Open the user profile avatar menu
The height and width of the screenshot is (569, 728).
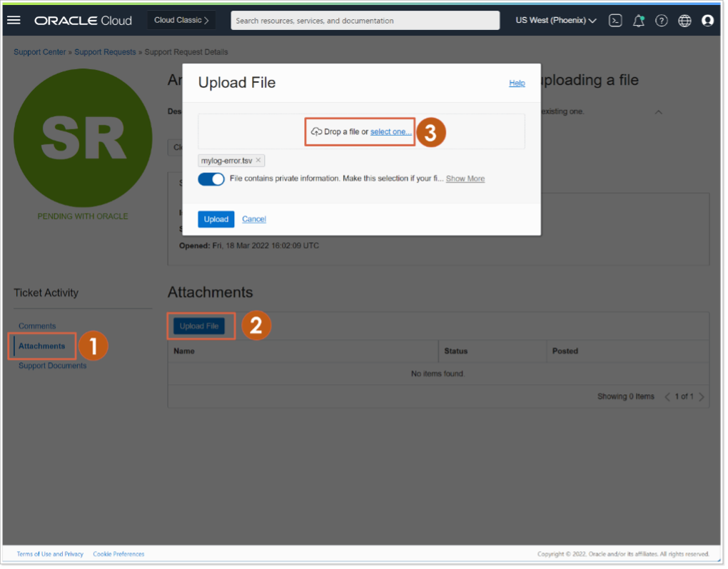click(707, 21)
